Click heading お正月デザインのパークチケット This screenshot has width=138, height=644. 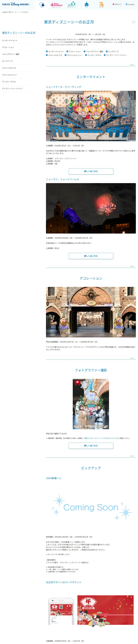(x=64, y=582)
